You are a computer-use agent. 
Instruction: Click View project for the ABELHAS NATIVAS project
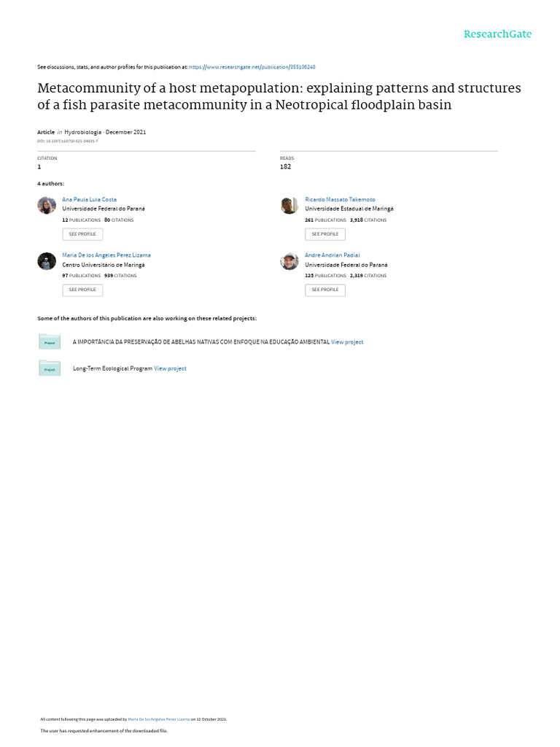tap(347, 341)
